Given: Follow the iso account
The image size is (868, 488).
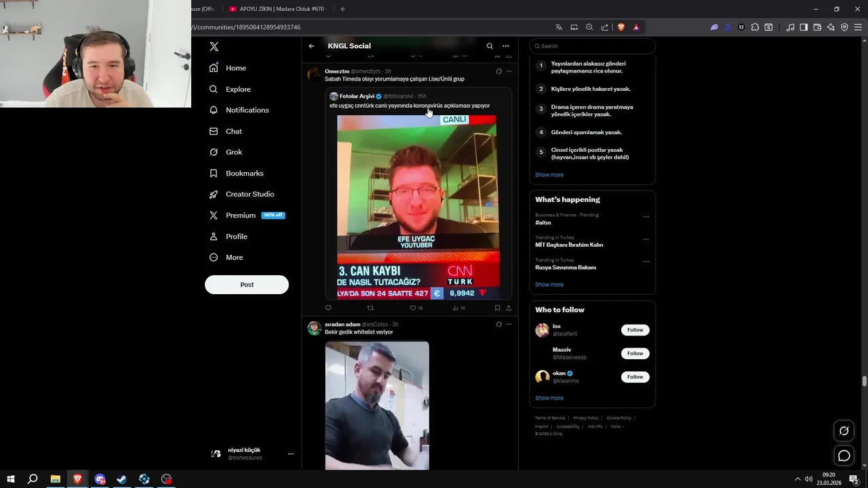Looking at the screenshot, I should [x=635, y=330].
